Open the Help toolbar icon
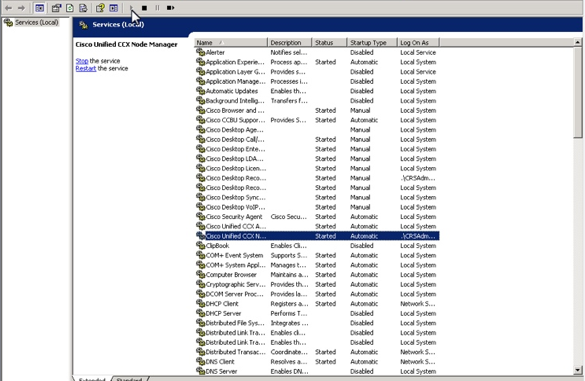Screen dimensions: 585x381 [100, 8]
